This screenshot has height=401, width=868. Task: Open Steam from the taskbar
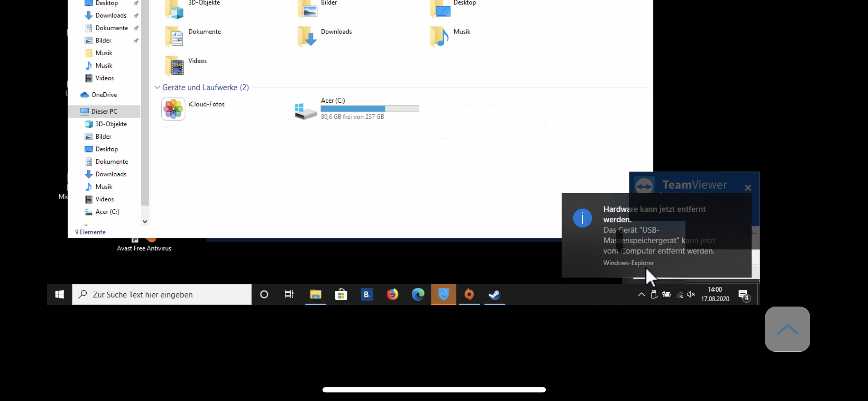pos(495,294)
